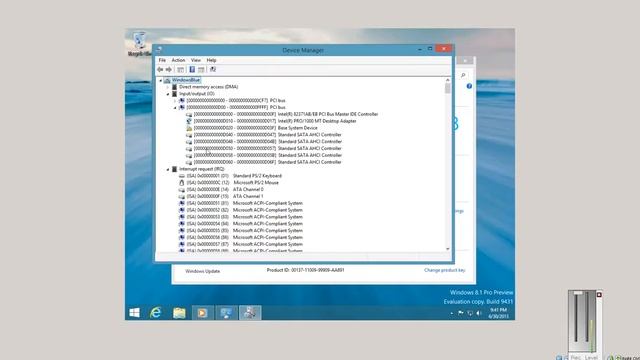Viewport: 640px width, 360px height.
Task: Select the WindowsBlue computer icon in tree
Action: [167, 80]
